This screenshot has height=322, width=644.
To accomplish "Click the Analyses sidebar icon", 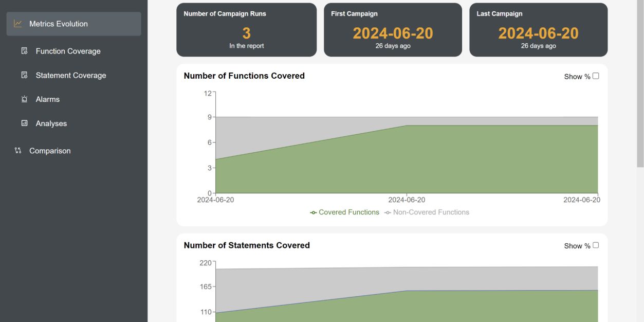I will point(24,123).
